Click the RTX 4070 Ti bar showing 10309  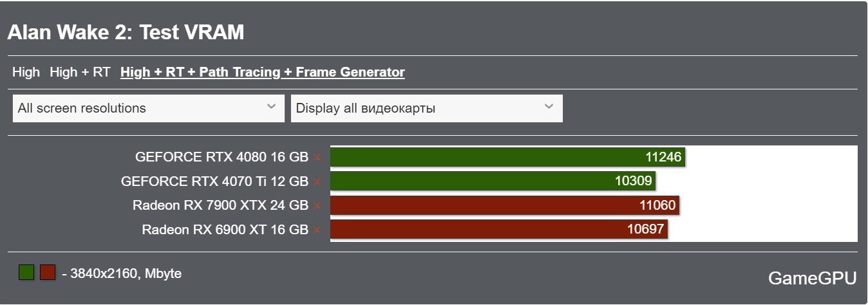(x=493, y=181)
